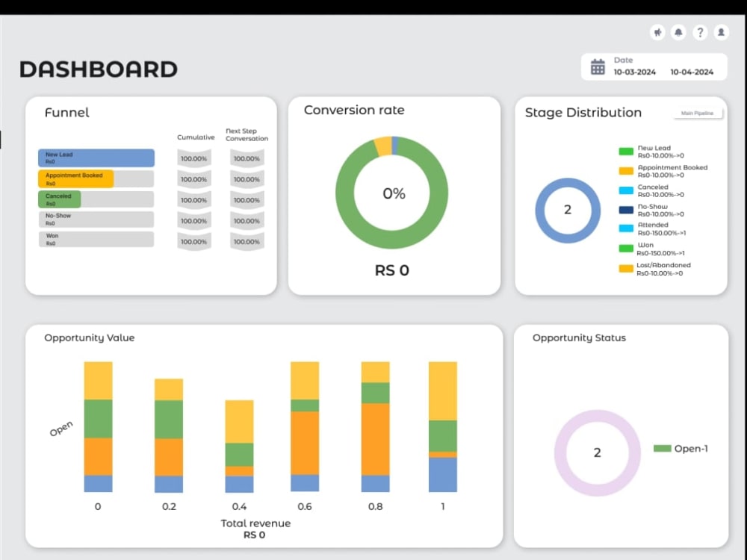Click the Canceled legend label
747x560 pixels.
point(653,187)
